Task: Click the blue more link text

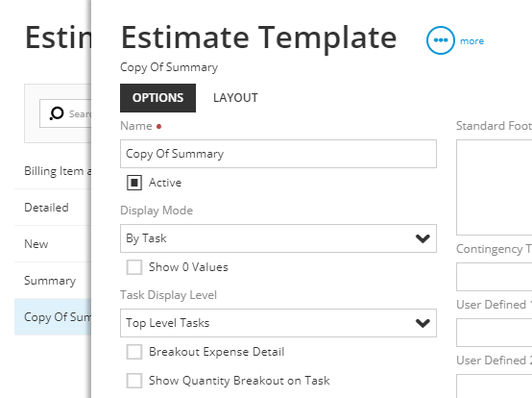Action: (472, 41)
